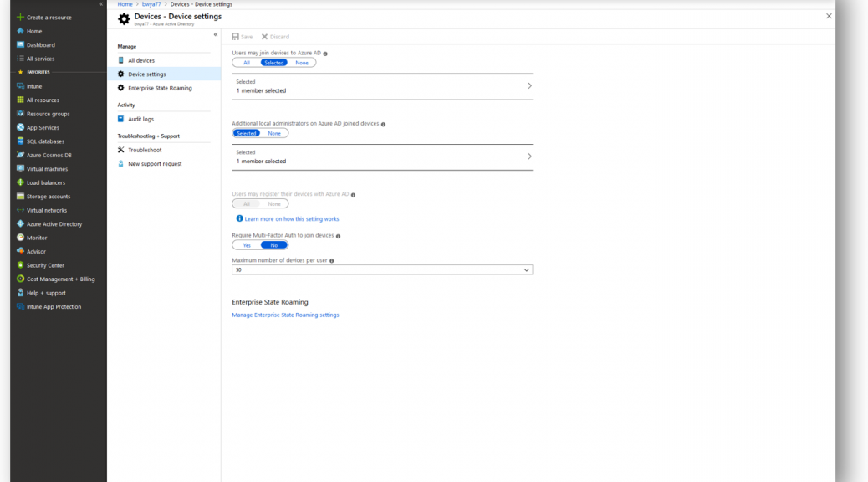Click the info icon beside Additional local administrators
Image resolution: width=868 pixels, height=482 pixels.
(383, 124)
